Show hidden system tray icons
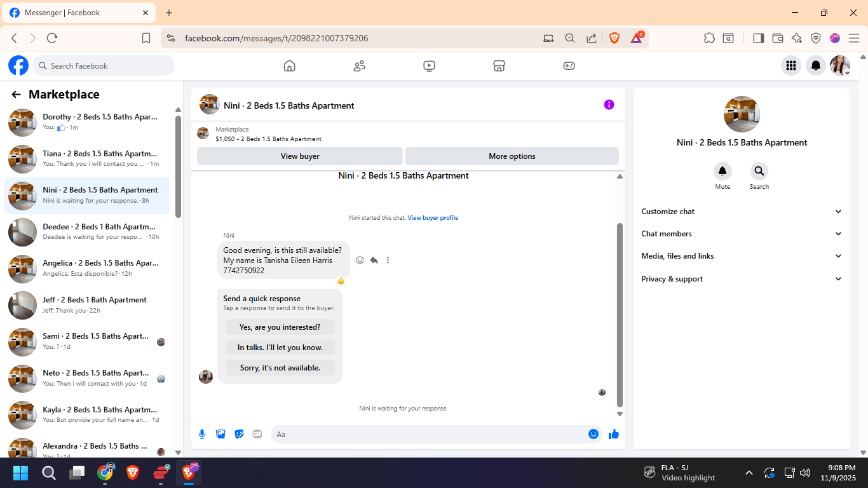Screen dimensions: 868x488 coord(749,473)
